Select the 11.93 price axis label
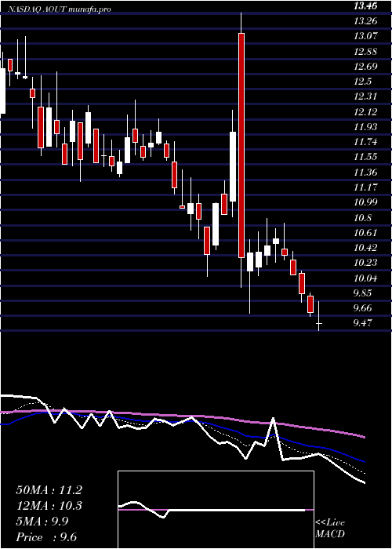This screenshot has height=549, width=392. pos(366,127)
